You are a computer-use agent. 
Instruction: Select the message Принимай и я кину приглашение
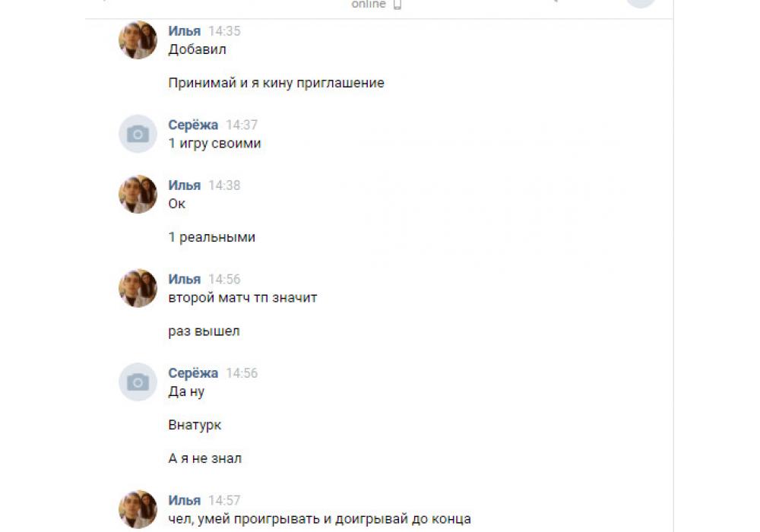pyautogui.click(x=277, y=83)
